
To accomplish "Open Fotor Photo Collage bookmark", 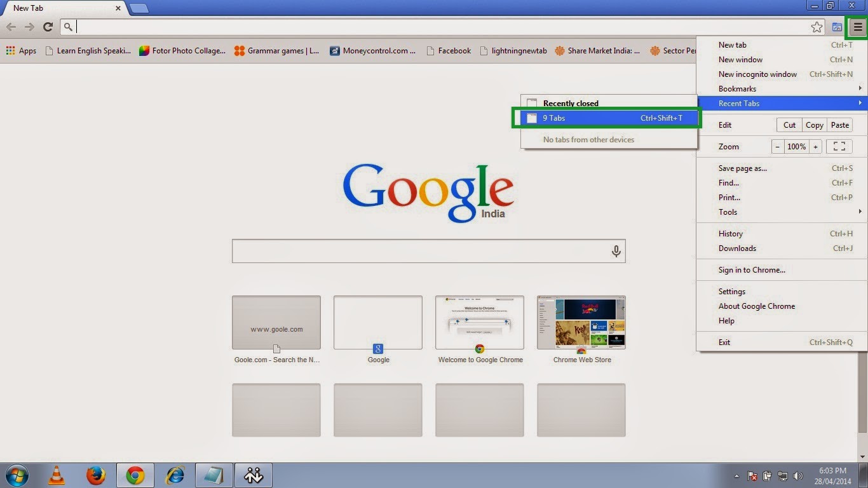I will tap(182, 51).
